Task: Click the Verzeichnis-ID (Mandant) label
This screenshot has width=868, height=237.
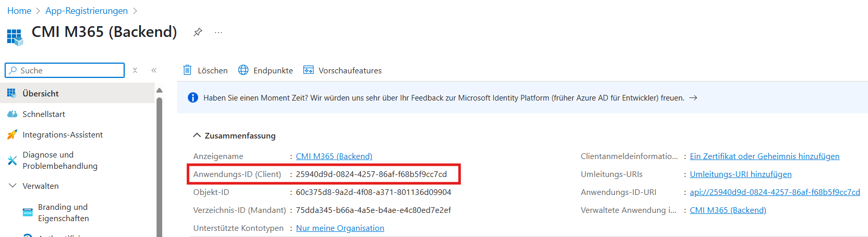Action: (240, 210)
